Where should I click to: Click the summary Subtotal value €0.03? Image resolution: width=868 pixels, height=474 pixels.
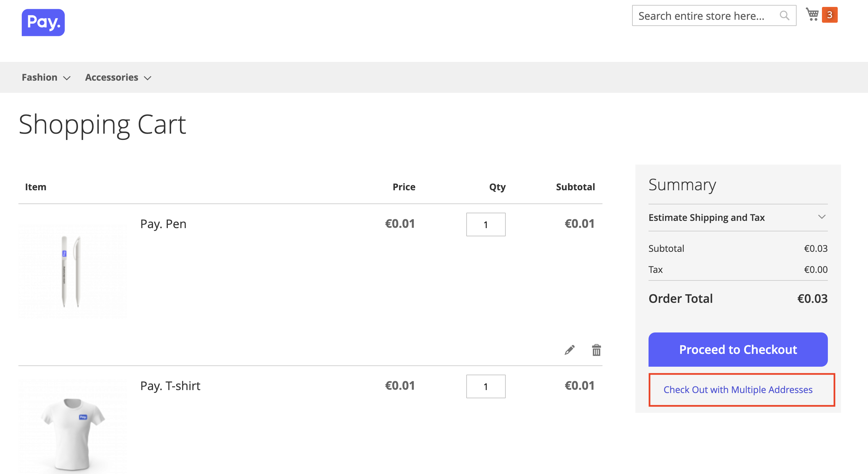pos(816,249)
